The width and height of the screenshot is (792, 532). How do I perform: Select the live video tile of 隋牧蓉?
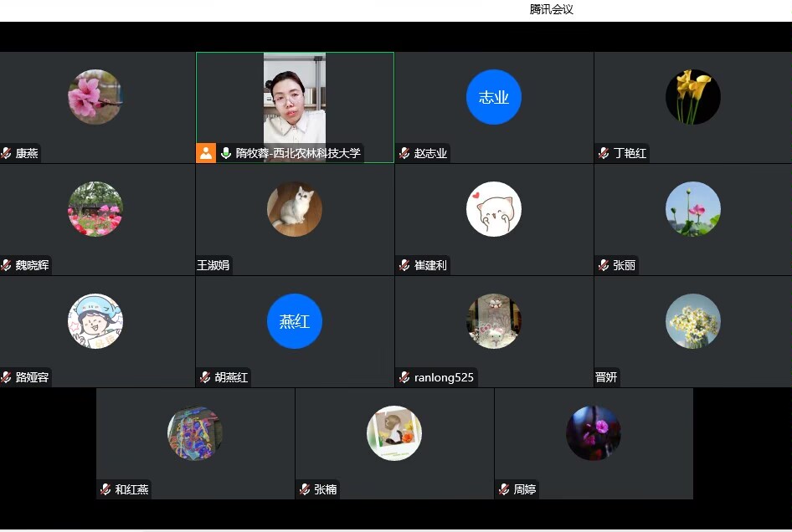(x=295, y=99)
